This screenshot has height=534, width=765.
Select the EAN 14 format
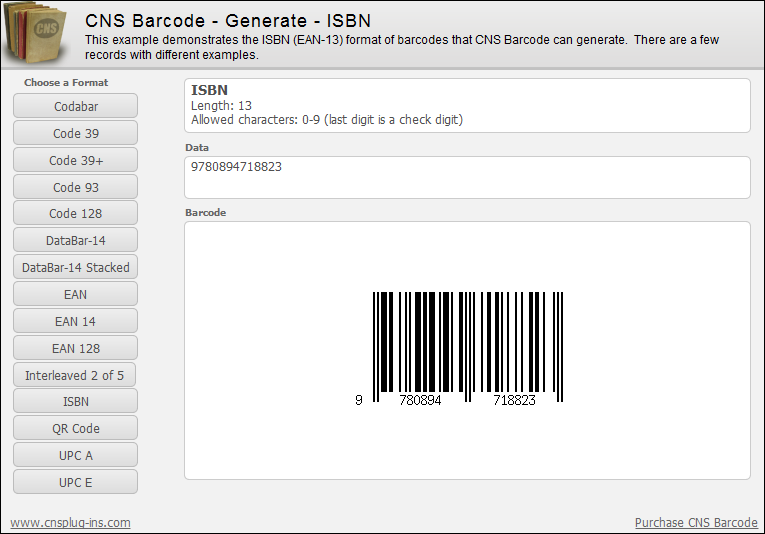point(76,321)
